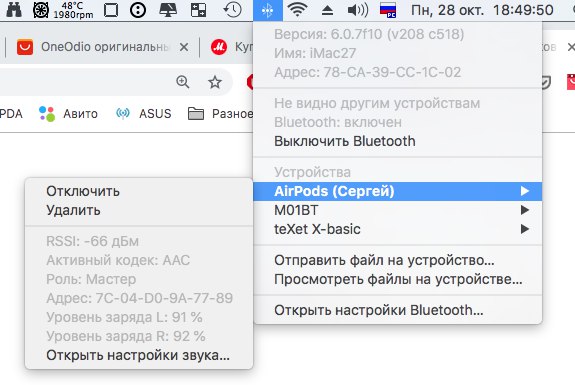Expand submenu arrow for teXet X-basic
The width and height of the screenshot is (575, 385).
tap(525, 229)
